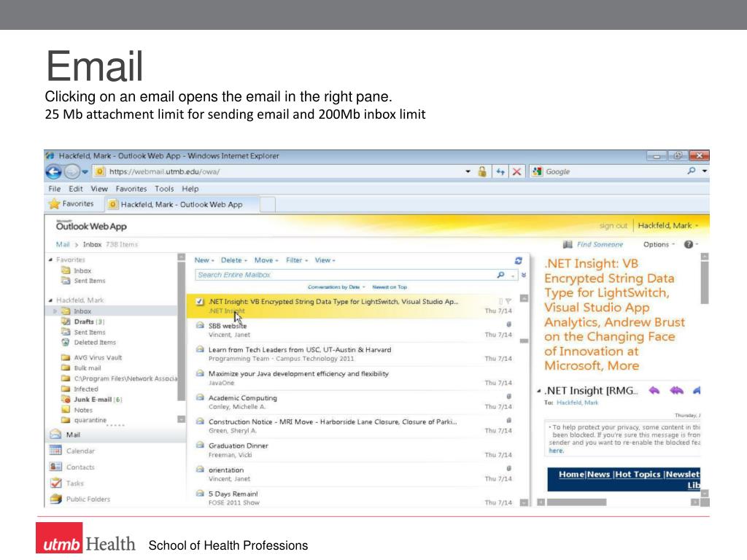Click the refresh arrows icon in address bar

(x=500, y=171)
